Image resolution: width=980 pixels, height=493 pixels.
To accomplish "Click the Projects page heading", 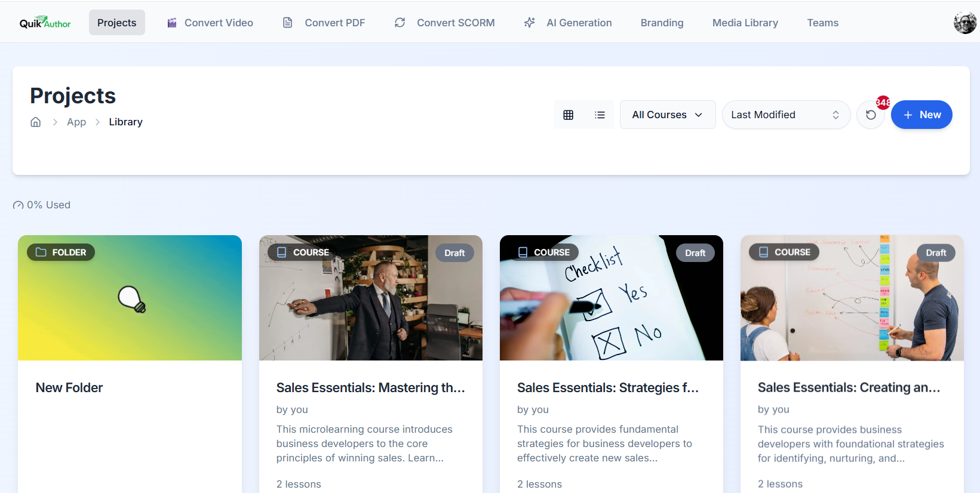I will (x=73, y=95).
